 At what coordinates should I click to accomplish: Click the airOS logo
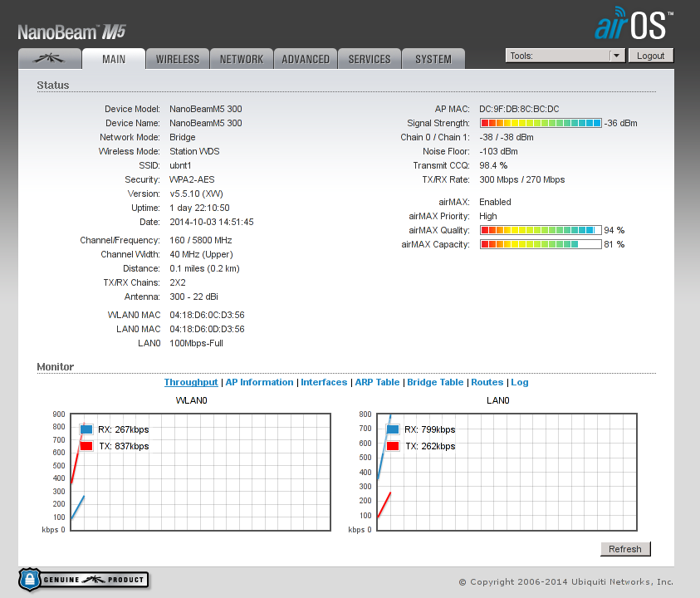[633, 23]
